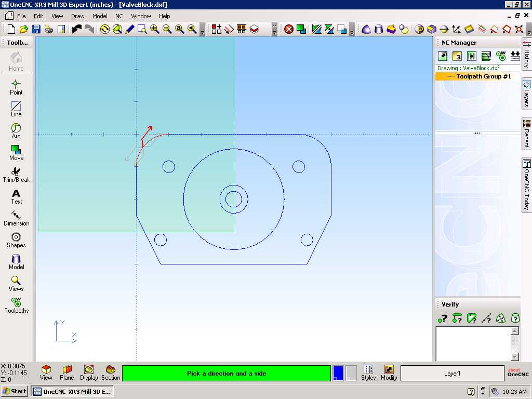This screenshot has height=399, width=532.
Task: Click the Zoom all 'a' magnifier icon
Action: tap(180, 29)
